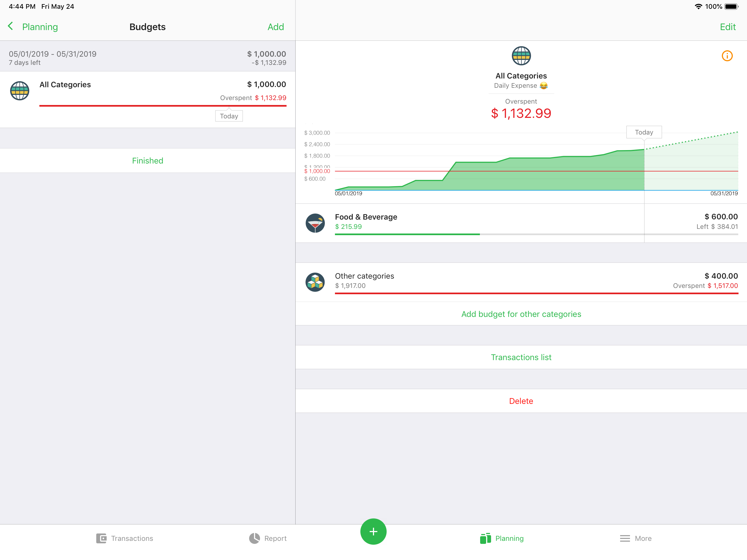The height and width of the screenshot is (560, 747).
Task: Open the Food & Beverage cocktail icon
Action: [315, 223]
